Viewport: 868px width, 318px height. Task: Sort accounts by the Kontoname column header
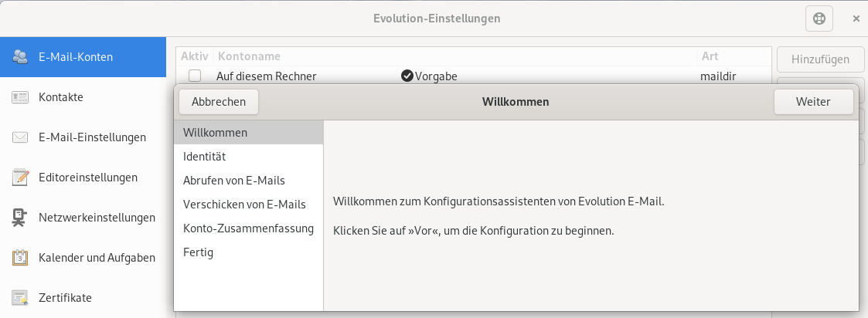coord(249,56)
